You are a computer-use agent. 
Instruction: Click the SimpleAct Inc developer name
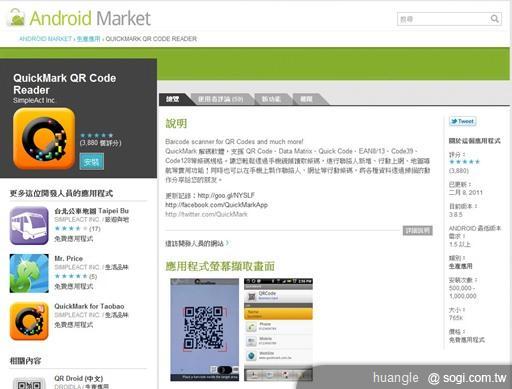pos(34,100)
